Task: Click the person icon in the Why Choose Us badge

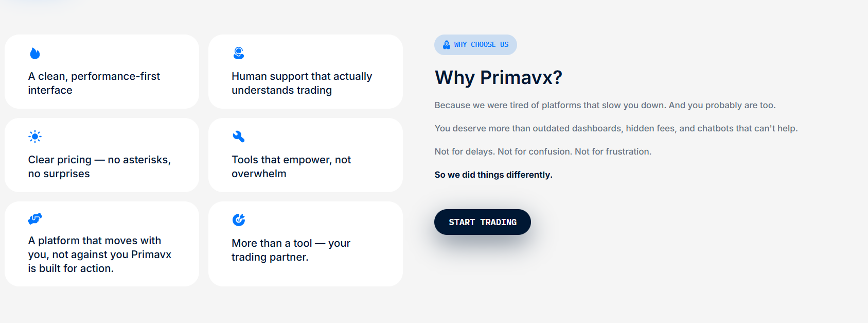Action: [447, 45]
